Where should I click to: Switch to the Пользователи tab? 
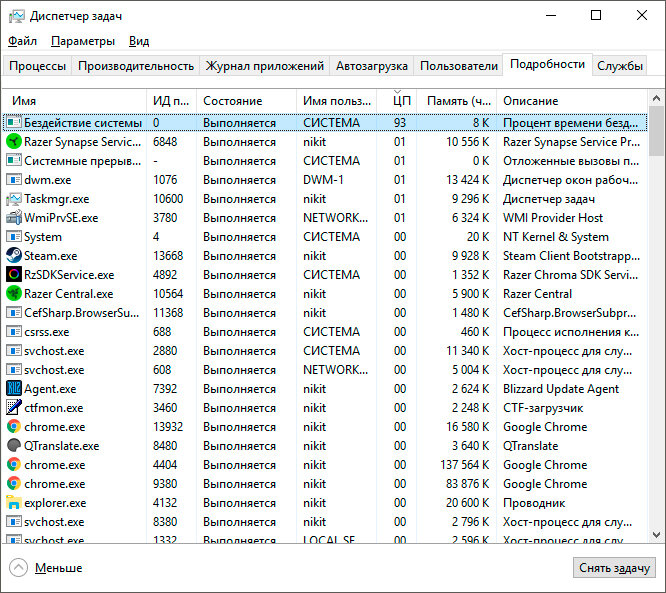click(459, 66)
